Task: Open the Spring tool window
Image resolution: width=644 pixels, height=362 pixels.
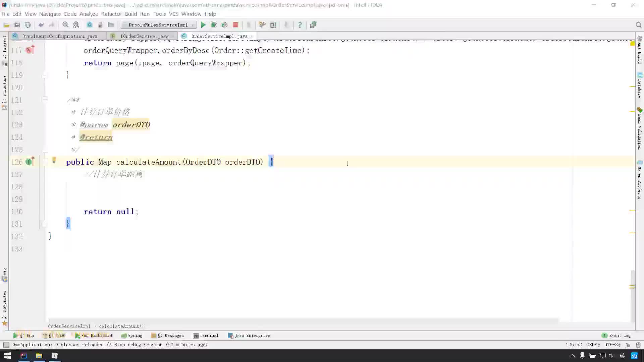Action: pos(132,335)
